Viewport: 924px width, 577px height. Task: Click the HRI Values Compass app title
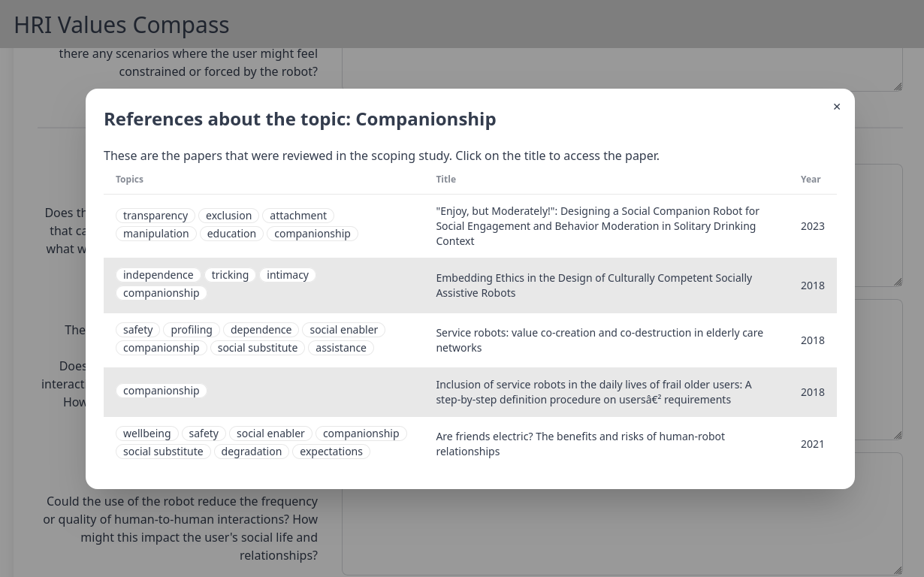[122, 25]
